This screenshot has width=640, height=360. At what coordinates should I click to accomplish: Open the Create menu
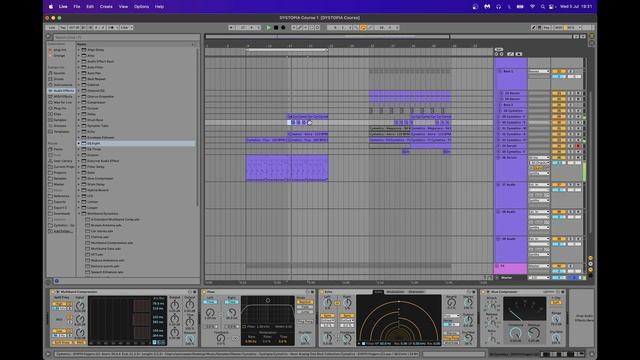106,7
